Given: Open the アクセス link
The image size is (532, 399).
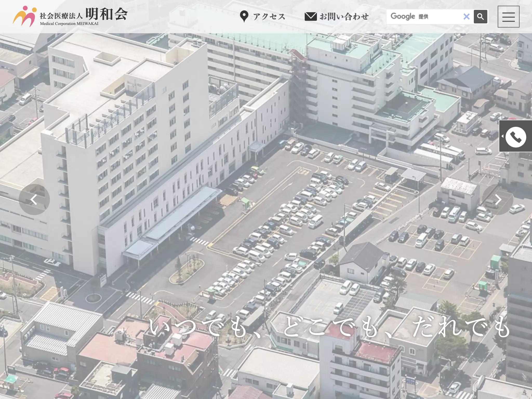Looking at the screenshot, I should click(x=269, y=17).
